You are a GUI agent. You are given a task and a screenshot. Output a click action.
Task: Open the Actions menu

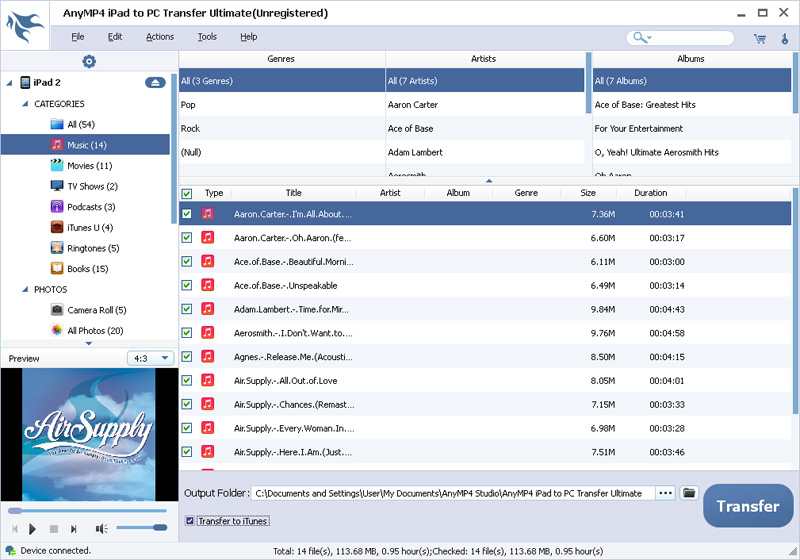coord(160,37)
